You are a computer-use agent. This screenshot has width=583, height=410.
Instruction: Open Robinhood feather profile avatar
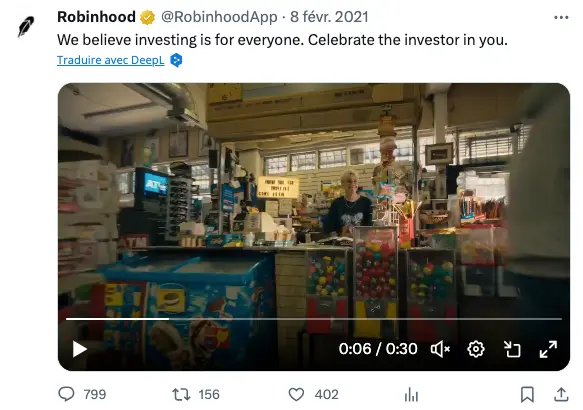pos(26,26)
